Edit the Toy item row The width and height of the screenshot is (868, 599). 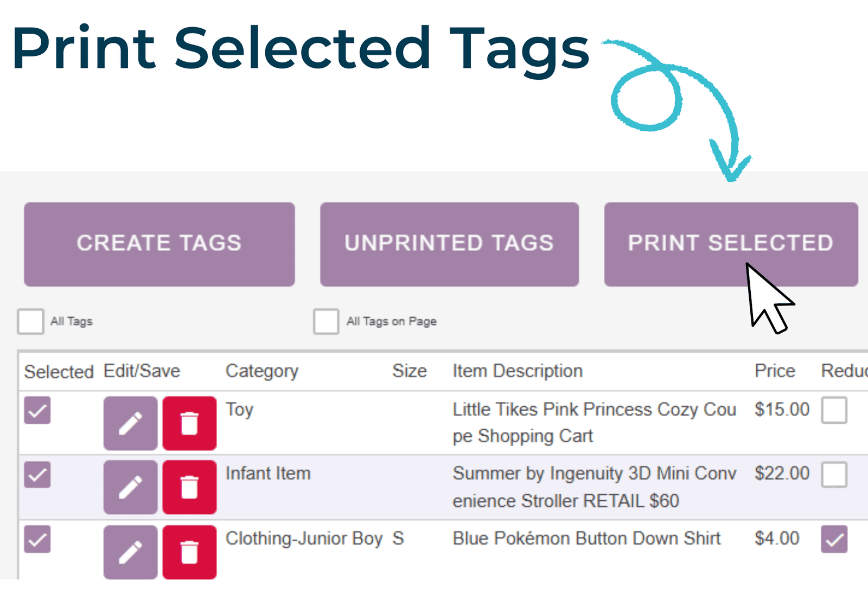131,423
